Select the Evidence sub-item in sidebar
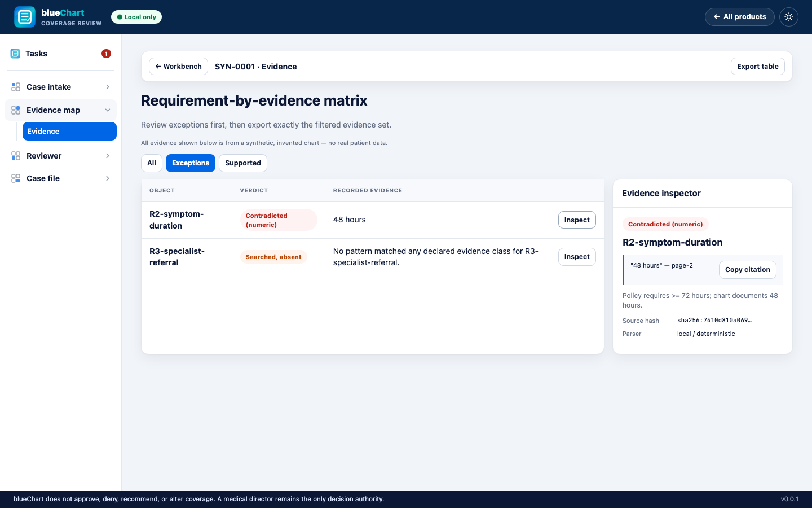812x508 pixels. click(69, 132)
